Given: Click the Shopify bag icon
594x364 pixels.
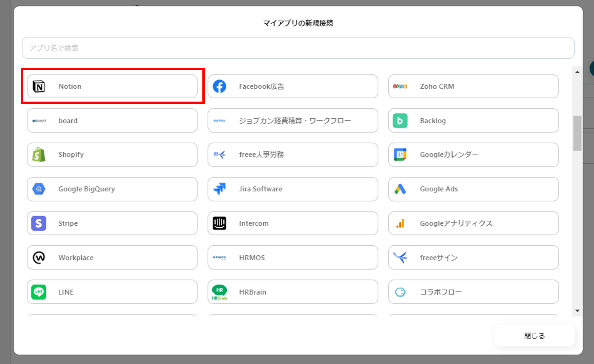Looking at the screenshot, I should pyautogui.click(x=39, y=155).
